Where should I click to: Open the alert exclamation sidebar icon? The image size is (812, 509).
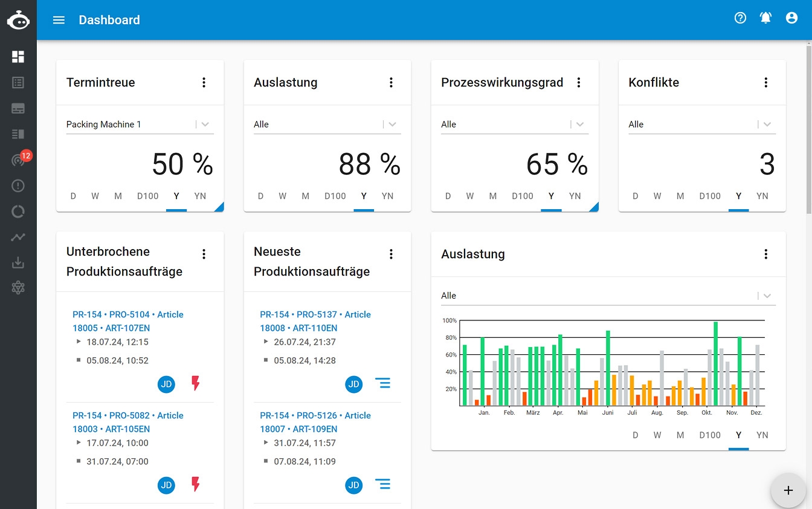(x=18, y=186)
